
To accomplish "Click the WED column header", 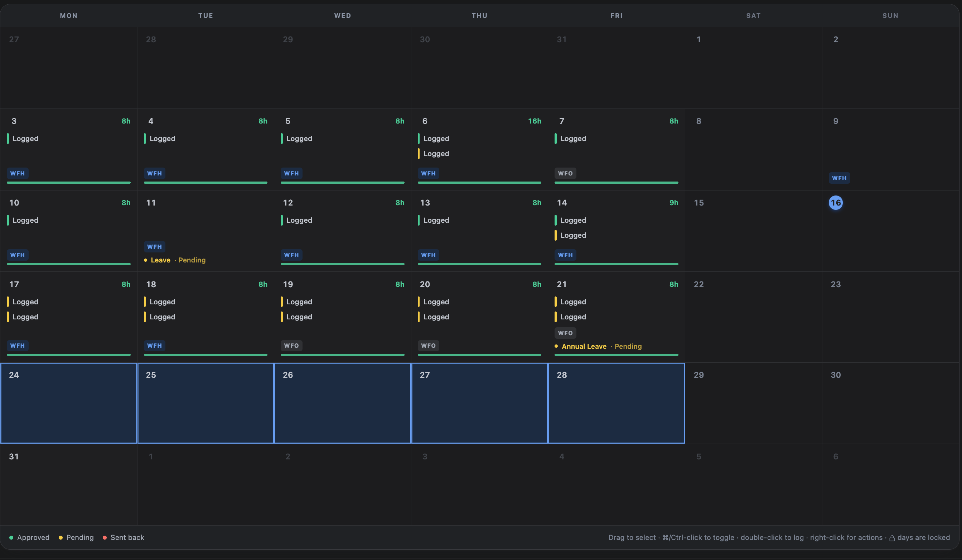I will click(x=342, y=16).
